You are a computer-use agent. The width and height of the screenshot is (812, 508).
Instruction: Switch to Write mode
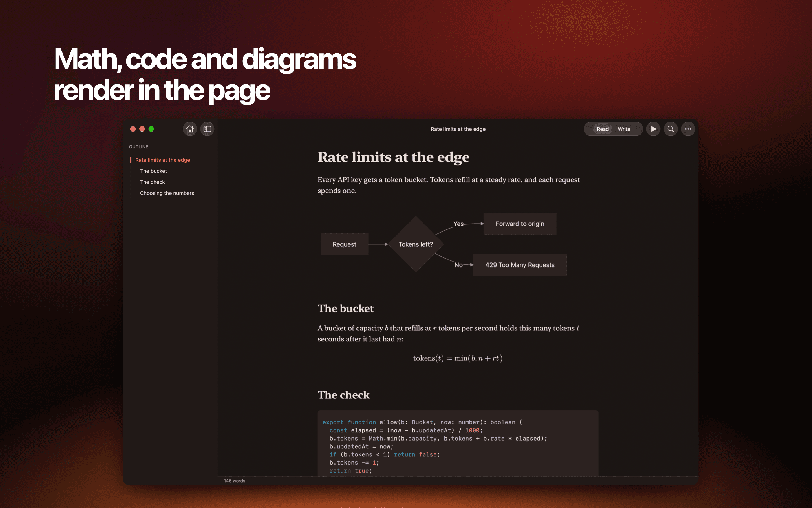pyautogui.click(x=624, y=129)
